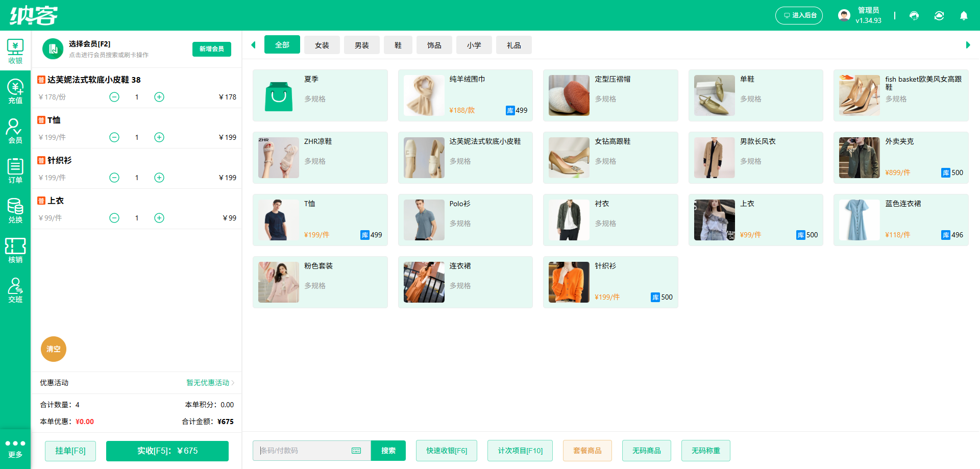Open the 兑换 exchange sidebar icon

point(15,210)
